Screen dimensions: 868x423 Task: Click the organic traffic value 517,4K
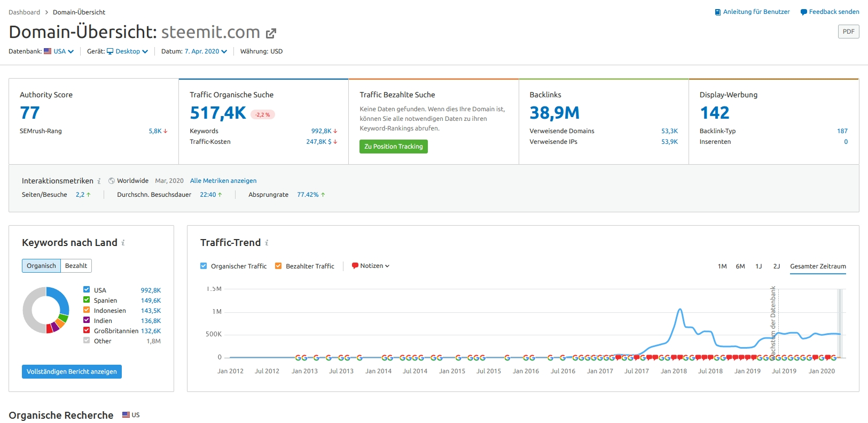pos(218,113)
